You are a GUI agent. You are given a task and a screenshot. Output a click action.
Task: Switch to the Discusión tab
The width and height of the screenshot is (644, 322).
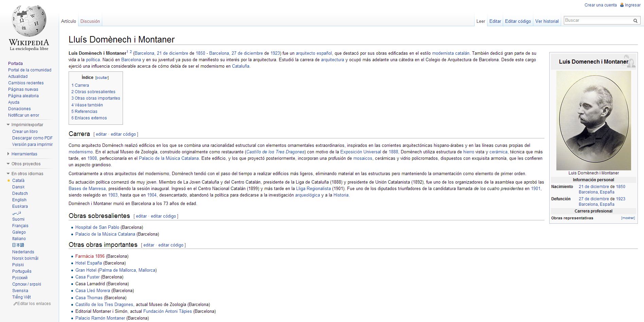click(x=90, y=21)
